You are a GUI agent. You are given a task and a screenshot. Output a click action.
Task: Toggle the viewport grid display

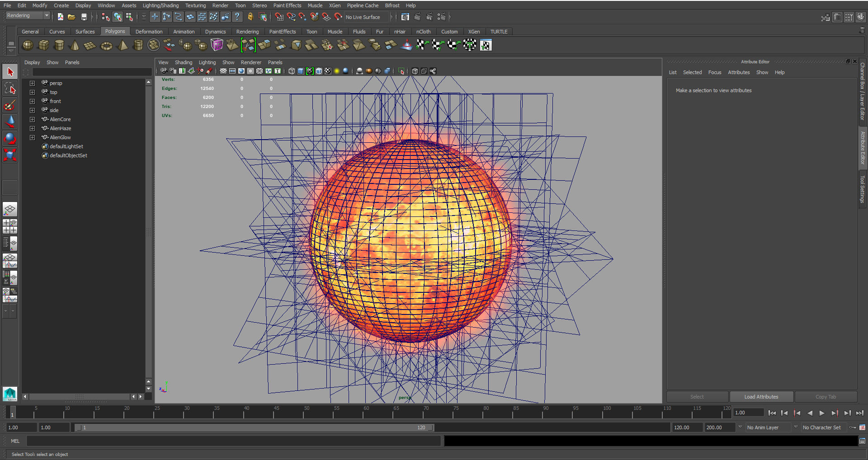pyautogui.click(x=223, y=71)
